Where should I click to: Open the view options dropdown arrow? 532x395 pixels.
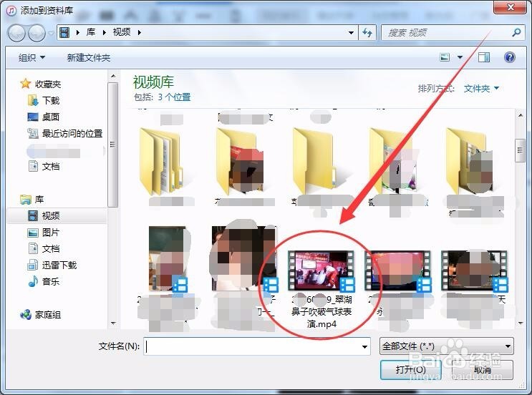pos(460,57)
